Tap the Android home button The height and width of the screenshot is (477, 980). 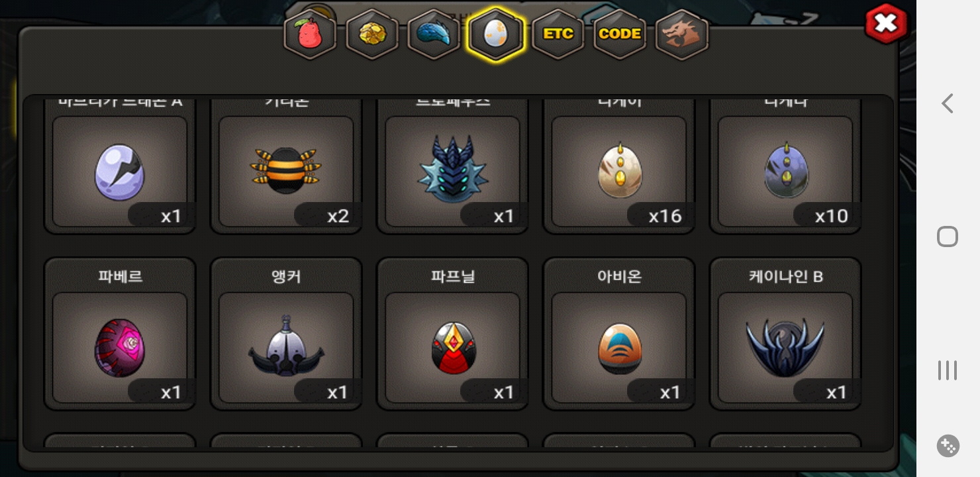pos(948,237)
